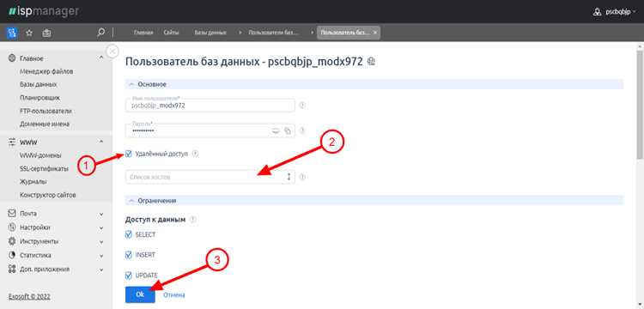
Task: Open help hint next to password field
Action: tap(302, 131)
